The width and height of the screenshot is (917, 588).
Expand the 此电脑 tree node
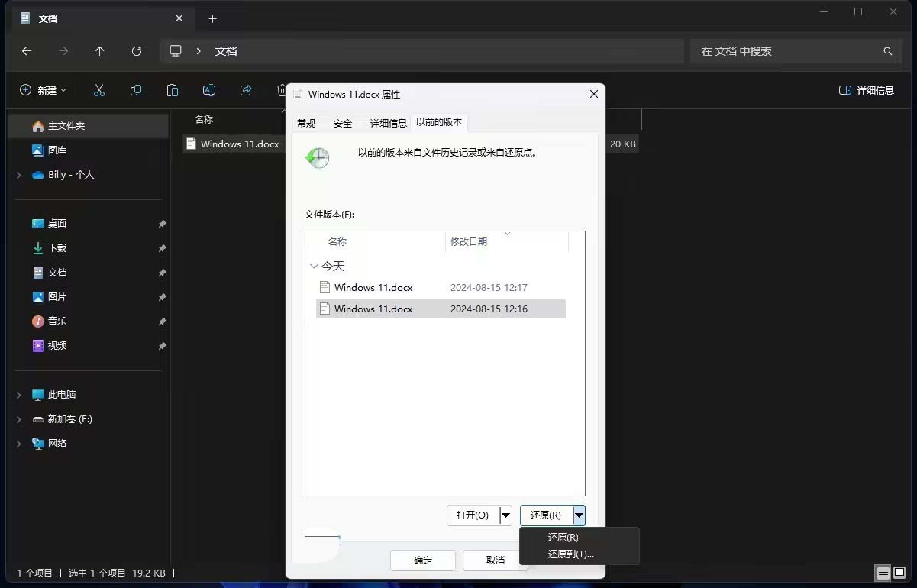(19, 395)
